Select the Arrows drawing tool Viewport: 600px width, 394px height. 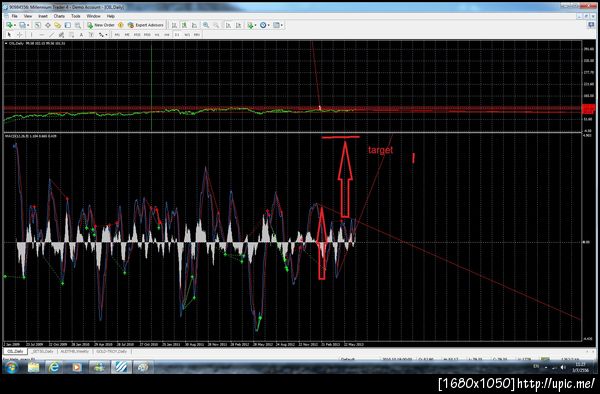(x=101, y=35)
